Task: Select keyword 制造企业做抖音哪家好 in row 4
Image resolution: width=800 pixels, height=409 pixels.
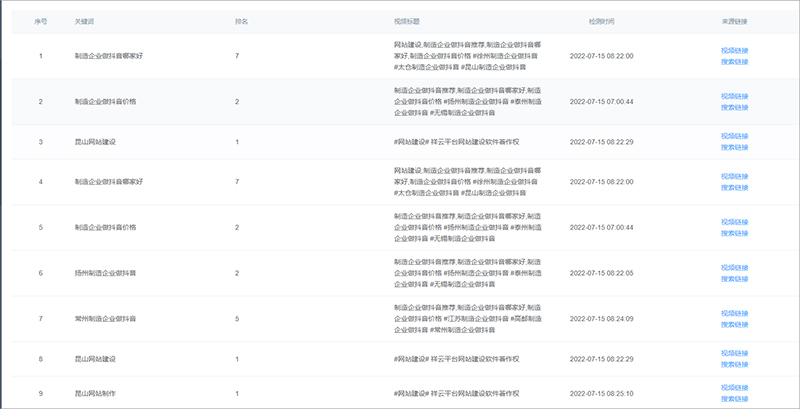Action: [109, 182]
